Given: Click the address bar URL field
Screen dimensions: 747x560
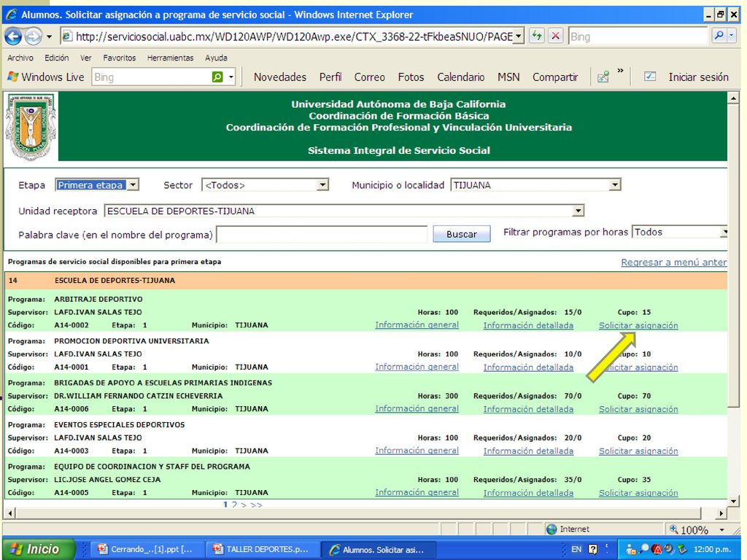Looking at the screenshot, I should click(x=287, y=36).
